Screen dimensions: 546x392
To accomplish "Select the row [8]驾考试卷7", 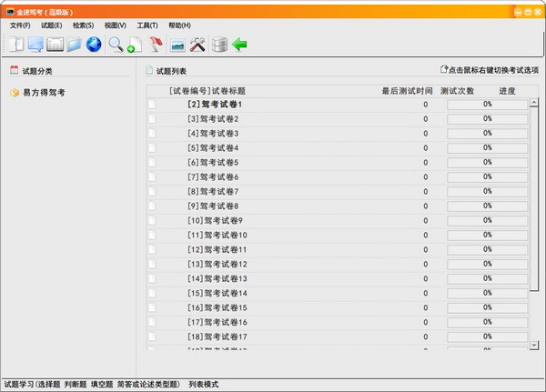I will point(338,192).
